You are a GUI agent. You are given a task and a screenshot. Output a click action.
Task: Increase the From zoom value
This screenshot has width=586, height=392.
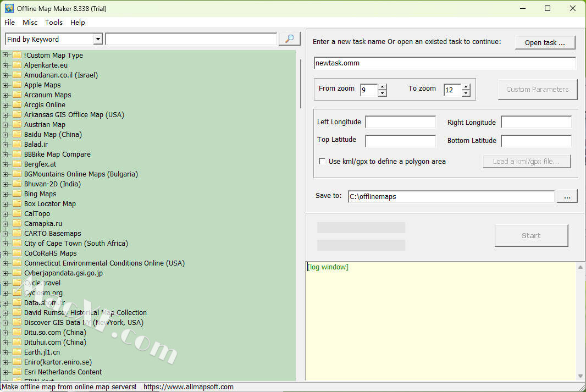[x=382, y=87]
